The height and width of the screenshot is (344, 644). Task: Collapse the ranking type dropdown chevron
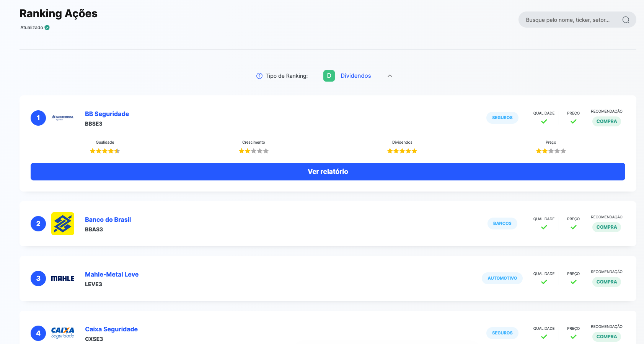(x=390, y=76)
